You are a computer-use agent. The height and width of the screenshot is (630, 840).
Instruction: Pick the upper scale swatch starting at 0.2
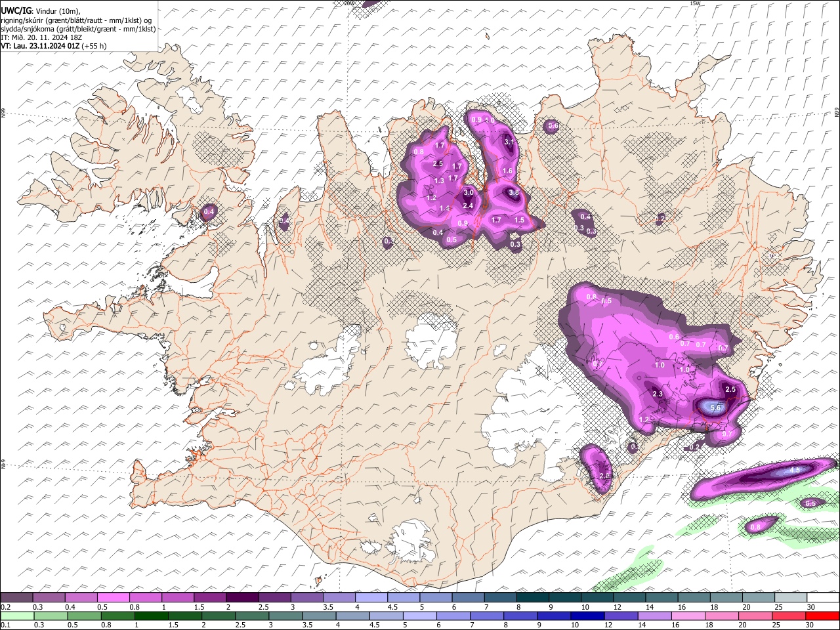tap(16, 598)
